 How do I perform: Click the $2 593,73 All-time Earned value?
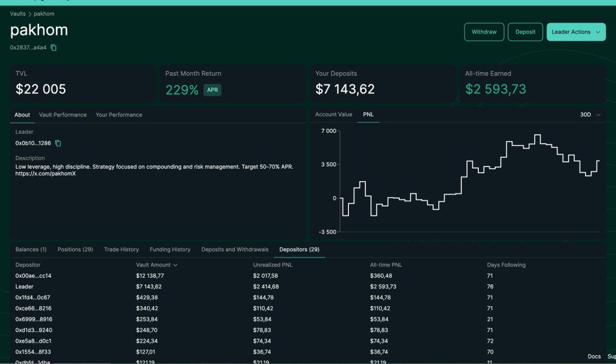click(x=495, y=89)
